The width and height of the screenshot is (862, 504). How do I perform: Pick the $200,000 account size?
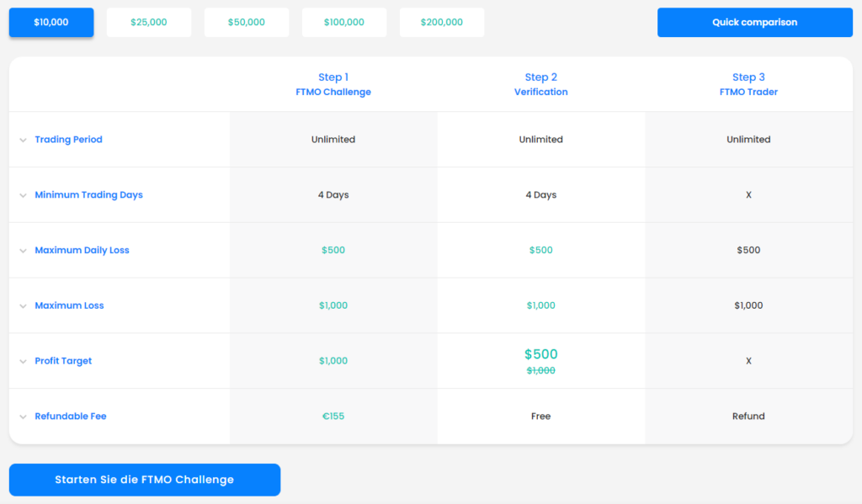441,23
